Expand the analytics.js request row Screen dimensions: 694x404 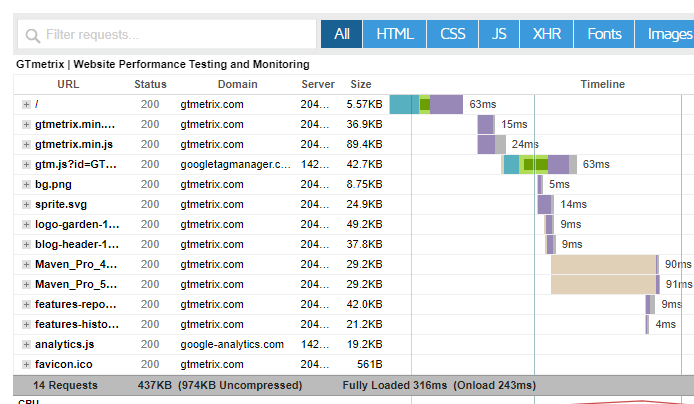(x=26, y=344)
